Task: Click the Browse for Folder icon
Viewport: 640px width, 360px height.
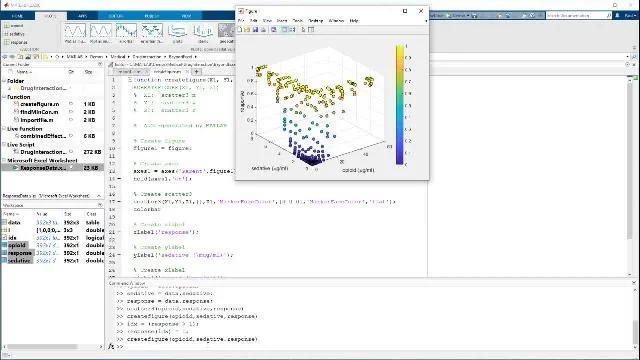Action: 28,57
